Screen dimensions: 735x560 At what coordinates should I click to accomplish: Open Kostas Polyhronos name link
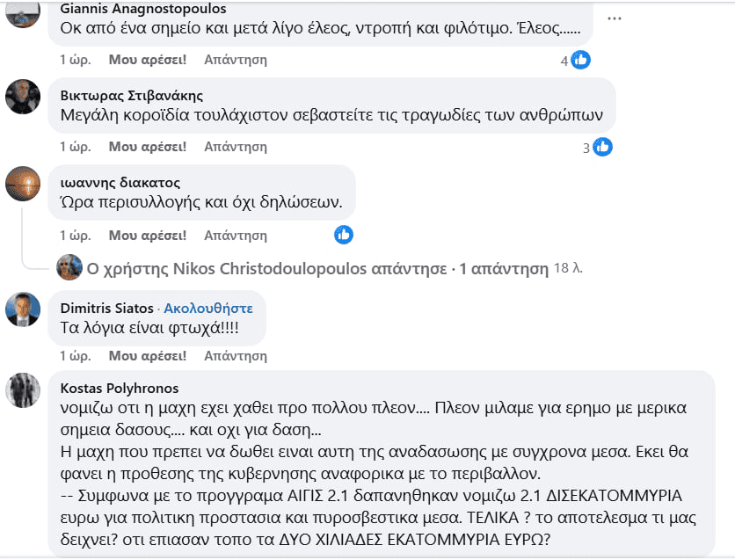pos(120,388)
